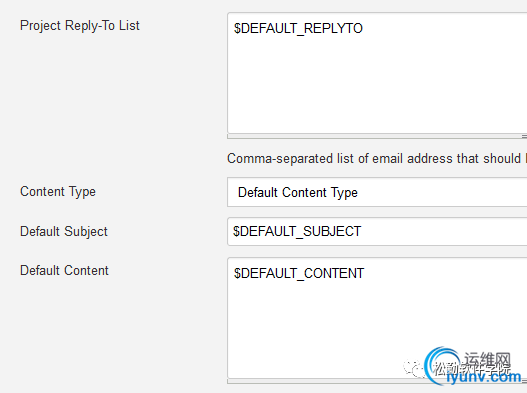Click the resize bar under Default Content textarea

pyautogui.click(x=377, y=382)
